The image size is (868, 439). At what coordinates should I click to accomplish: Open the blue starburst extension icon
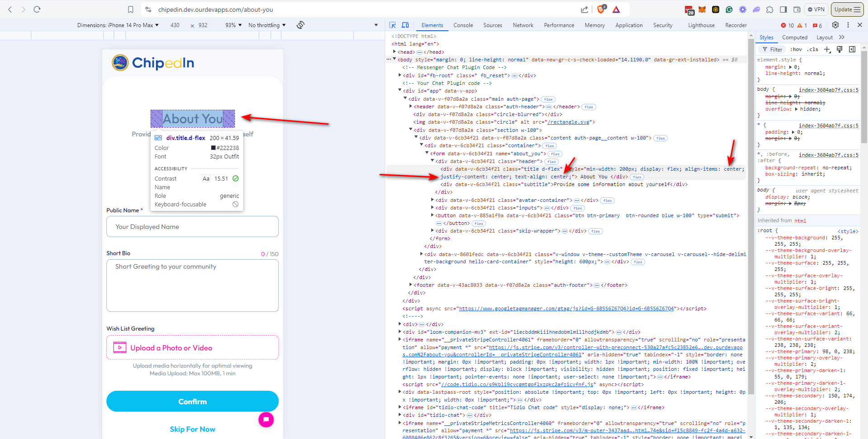[743, 9]
